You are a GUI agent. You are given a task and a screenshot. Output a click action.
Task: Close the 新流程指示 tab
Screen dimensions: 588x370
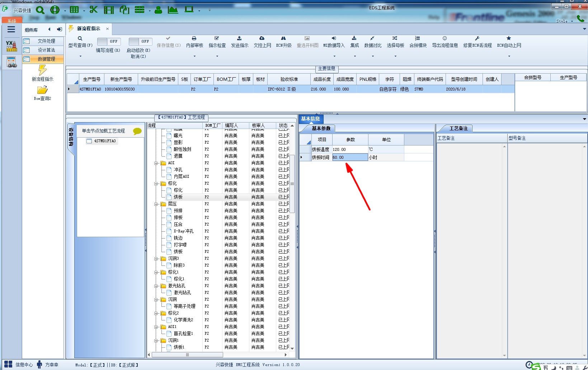point(107,28)
